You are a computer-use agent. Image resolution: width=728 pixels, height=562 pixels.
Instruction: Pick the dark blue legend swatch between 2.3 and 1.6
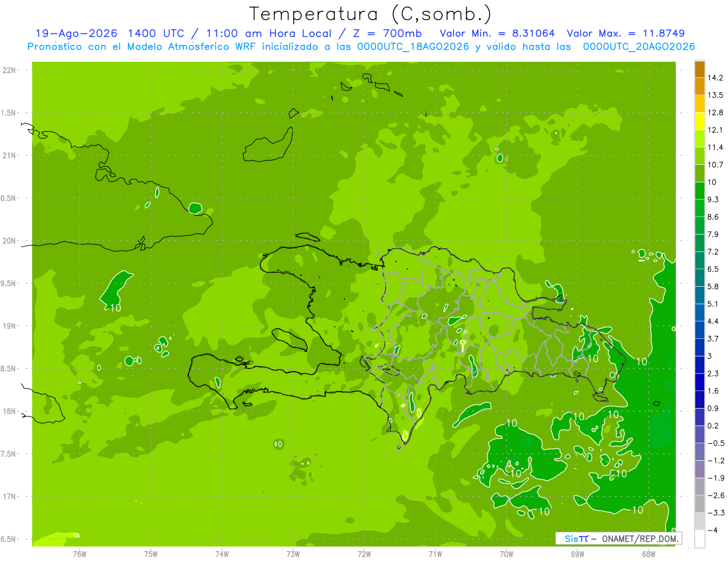[699, 382]
